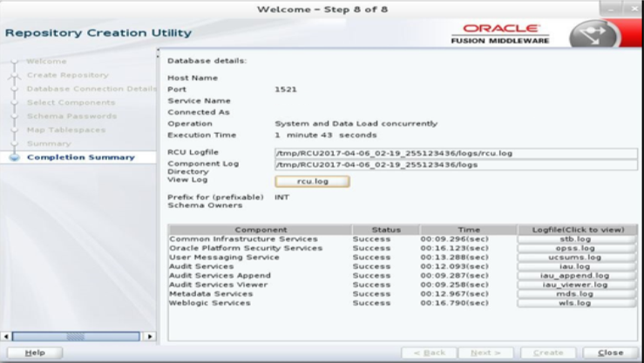Close the window with the X icon
This screenshot has height=363, width=644.
coord(634,9)
